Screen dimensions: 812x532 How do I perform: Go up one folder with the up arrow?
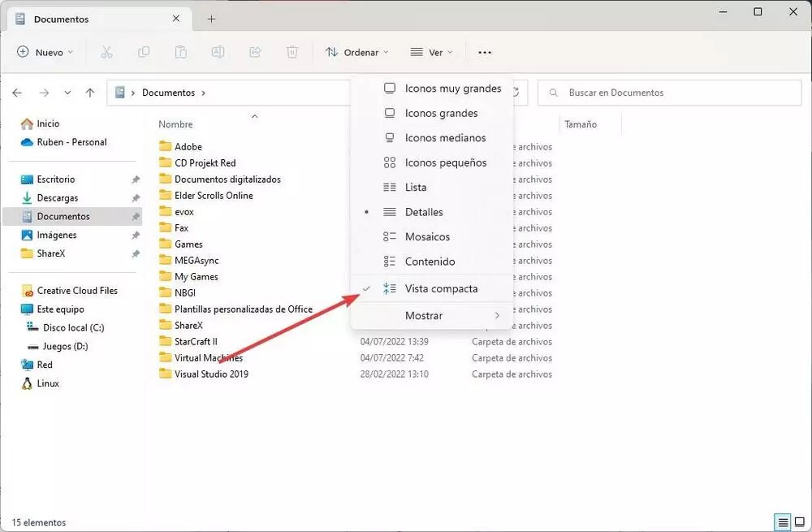(90, 93)
